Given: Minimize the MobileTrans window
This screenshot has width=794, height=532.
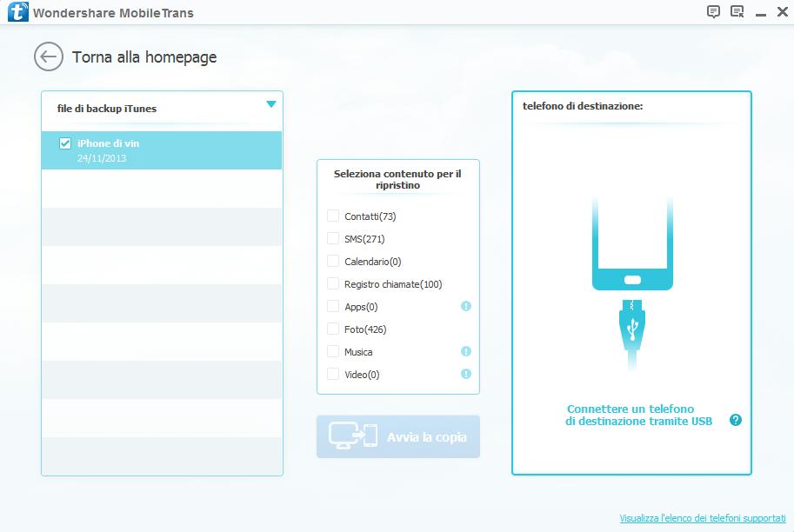Looking at the screenshot, I should (760, 15).
